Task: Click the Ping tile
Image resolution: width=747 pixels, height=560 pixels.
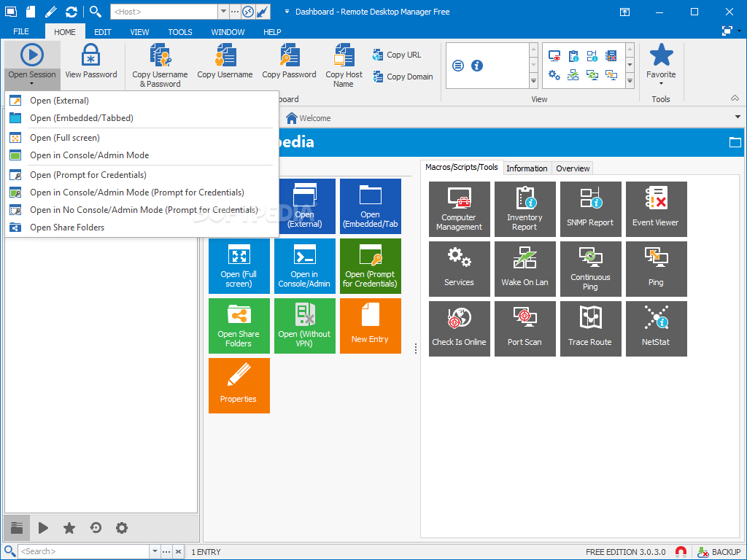Action: (657, 269)
